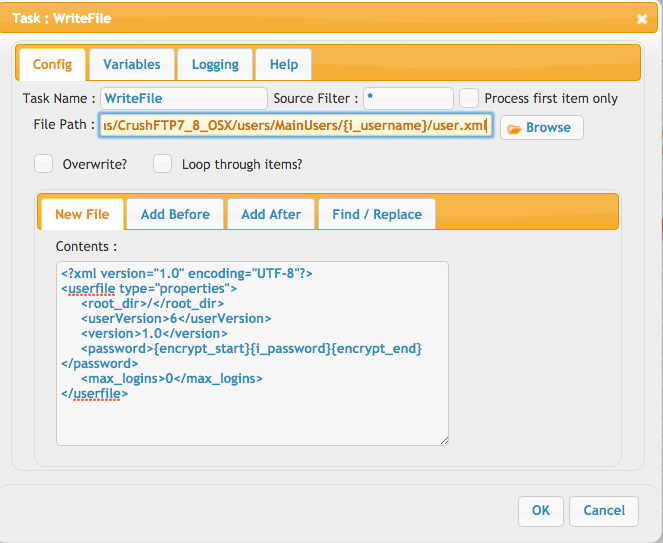The width and height of the screenshot is (663, 543).
Task: Select the New File tab
Action: (82, 214)
